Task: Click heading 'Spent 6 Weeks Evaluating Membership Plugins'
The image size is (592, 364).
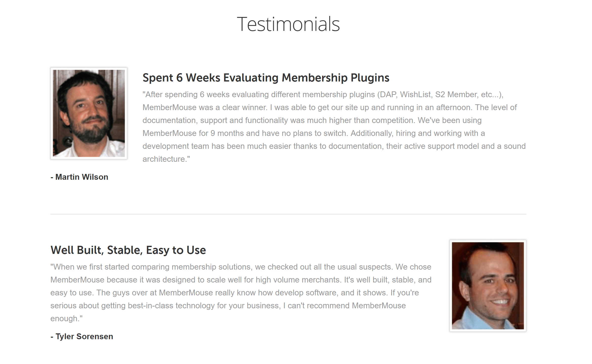Action: click(266, 78)
